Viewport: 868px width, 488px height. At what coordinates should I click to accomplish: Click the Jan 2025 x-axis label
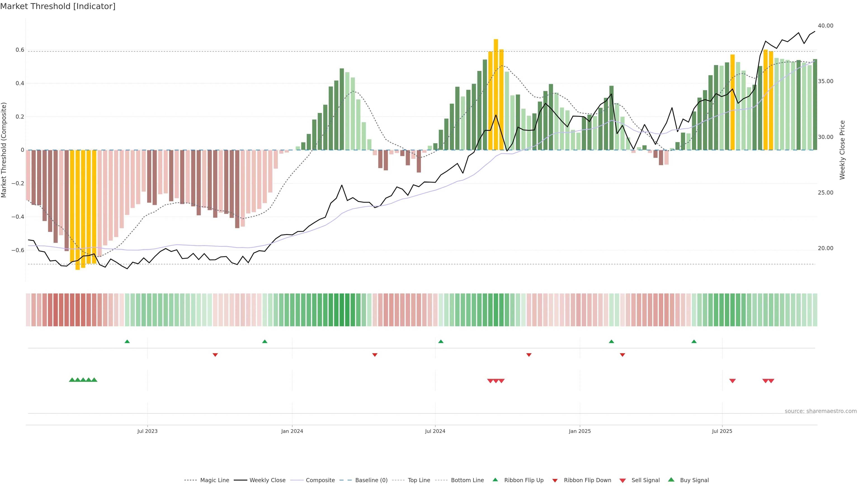click(580, 431)
